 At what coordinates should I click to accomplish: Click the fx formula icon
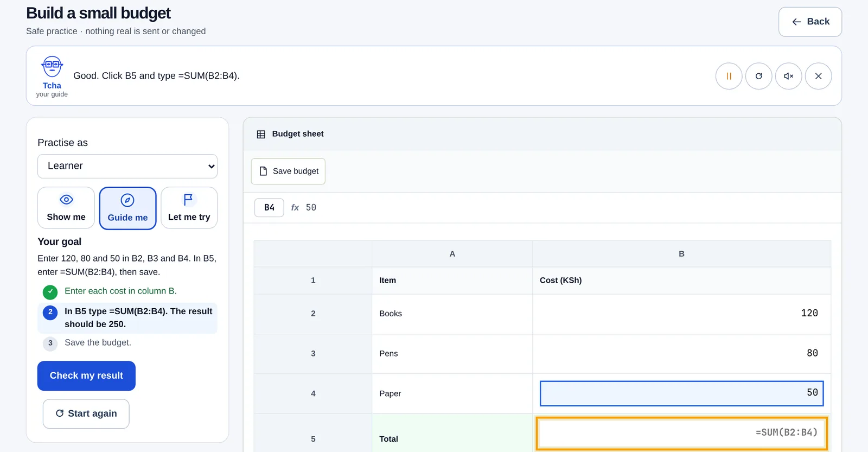click(295, 208)
